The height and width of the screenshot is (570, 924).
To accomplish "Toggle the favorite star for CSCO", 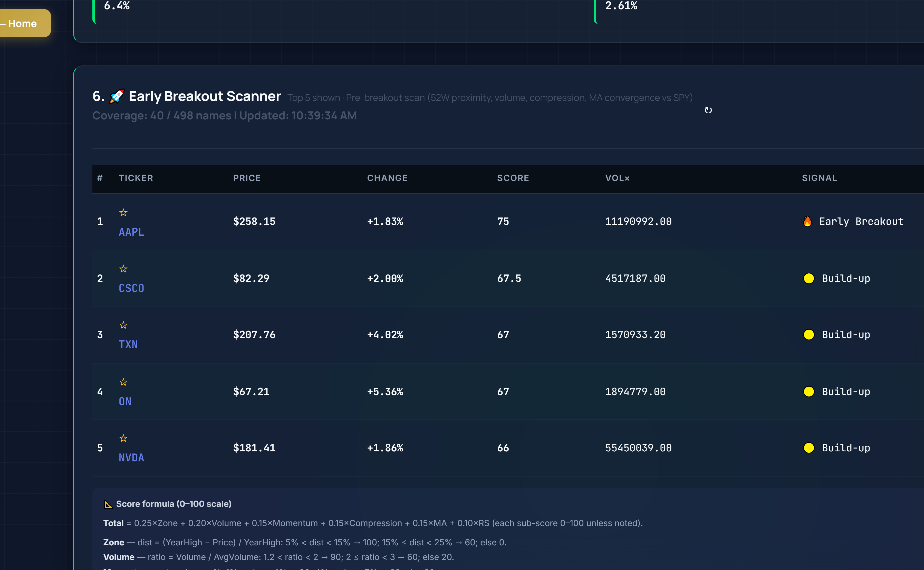I will click(x=124, y=268).
